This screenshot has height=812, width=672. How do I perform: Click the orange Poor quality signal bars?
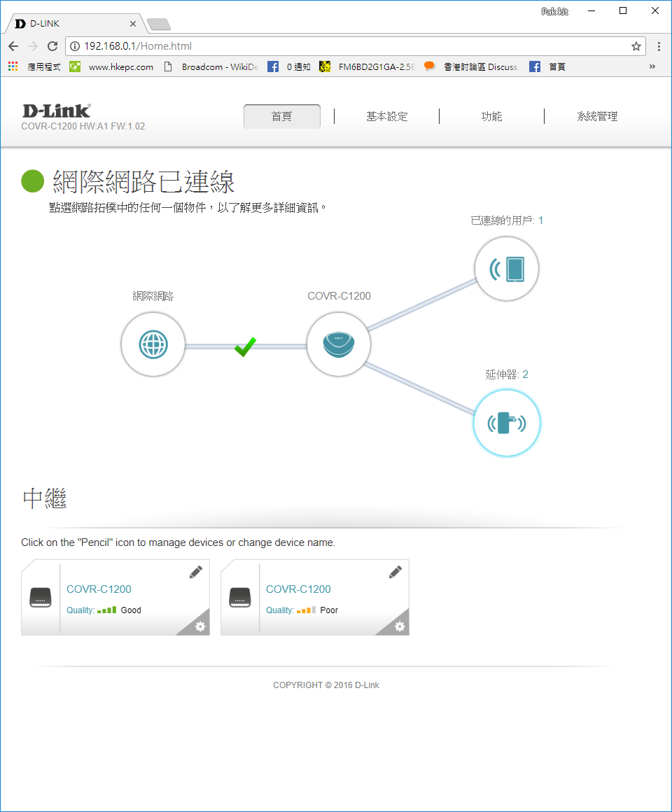pos(306,610)
